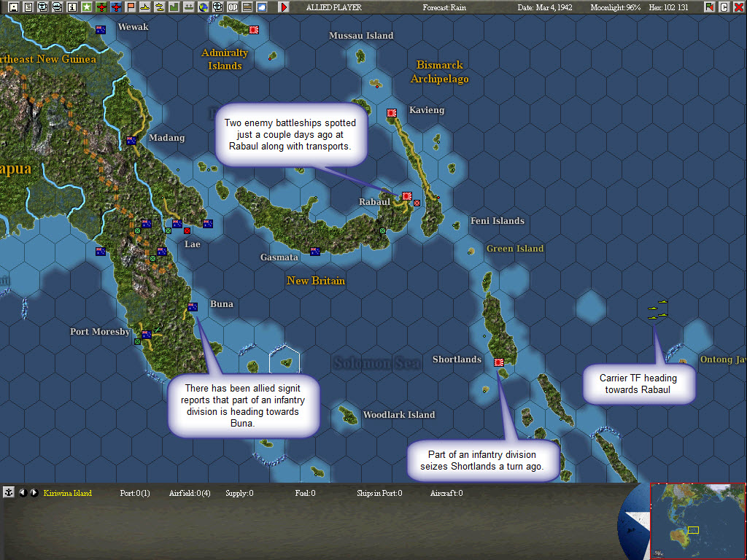The image size is (747, 560).
Task: Click the double yellow ships toolbar icon
Action: (x=160, y=7)
